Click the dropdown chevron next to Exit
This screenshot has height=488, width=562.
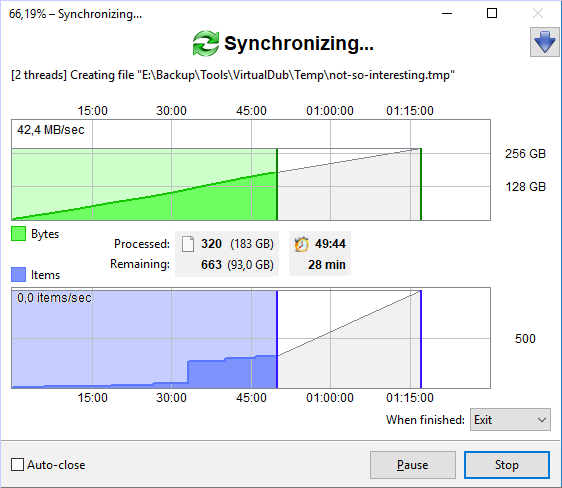coord(542,420)
